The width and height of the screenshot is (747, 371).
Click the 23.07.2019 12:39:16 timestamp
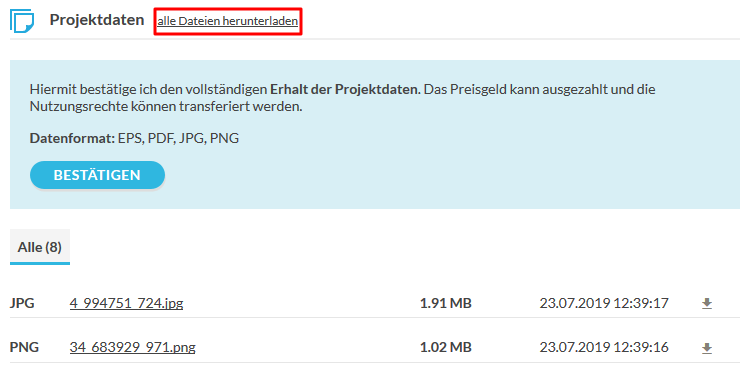(x=604, y=348)
